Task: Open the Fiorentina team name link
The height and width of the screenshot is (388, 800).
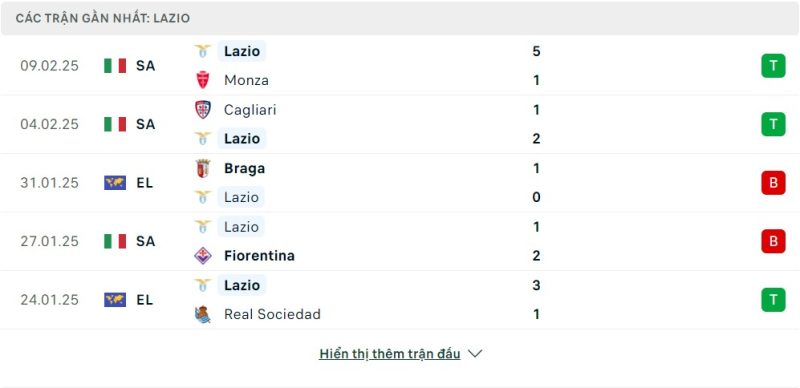Action: click(259, 256)
